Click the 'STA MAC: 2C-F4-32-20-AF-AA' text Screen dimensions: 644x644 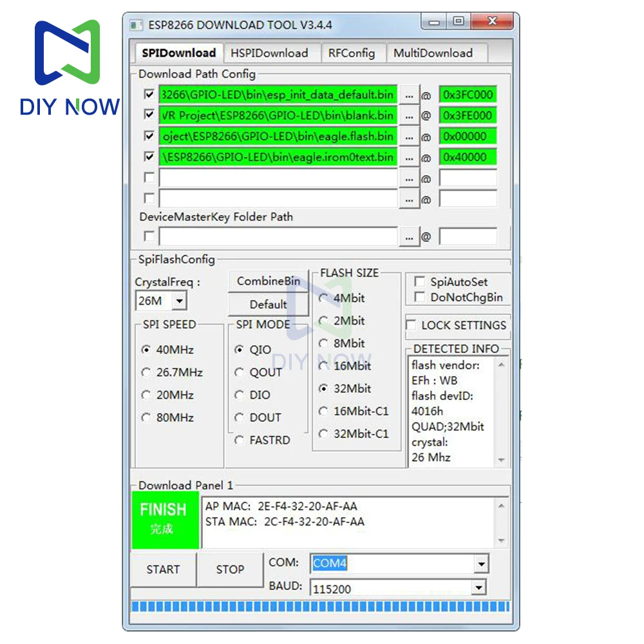[x=285, y=522]
